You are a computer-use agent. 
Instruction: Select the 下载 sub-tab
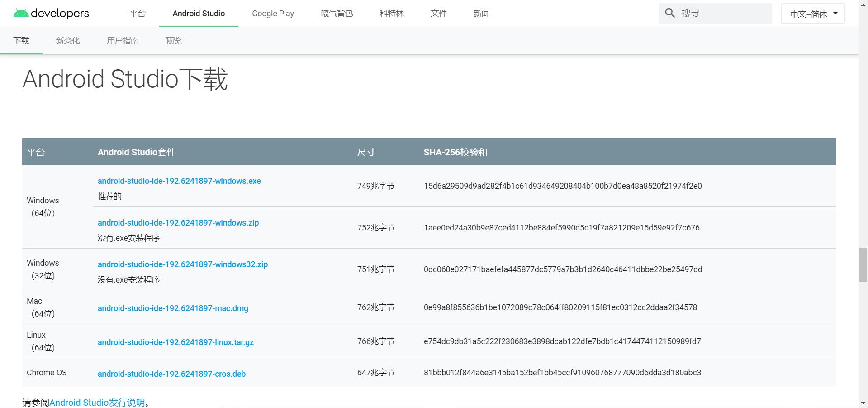[21, 41]
